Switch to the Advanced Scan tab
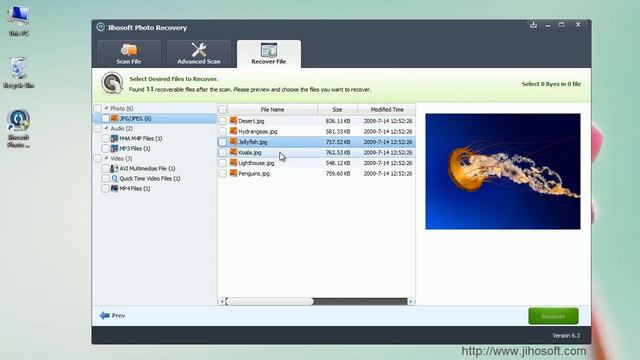The width and height of the screenshot is (640, 360). [x=199, y=54]
